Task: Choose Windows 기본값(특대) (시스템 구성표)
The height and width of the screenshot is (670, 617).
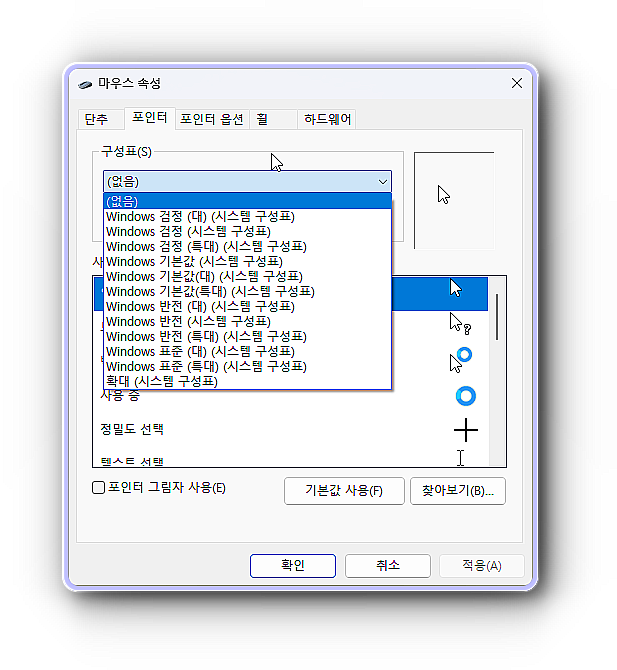Action: (247, 291)
